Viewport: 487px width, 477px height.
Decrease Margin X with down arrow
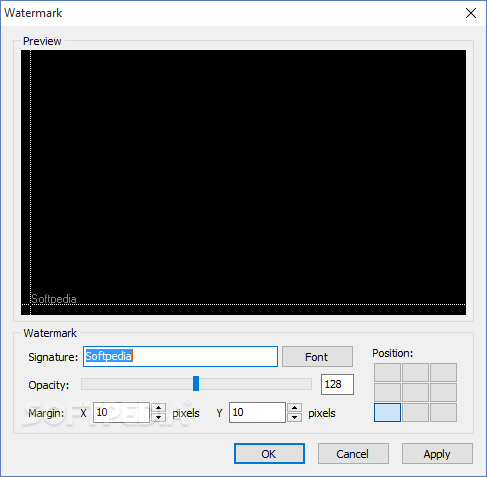click(159, 417)
